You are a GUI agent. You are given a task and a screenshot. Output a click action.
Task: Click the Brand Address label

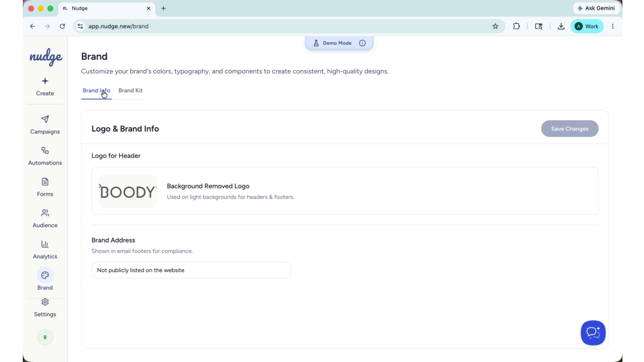(x=113, y=240)
